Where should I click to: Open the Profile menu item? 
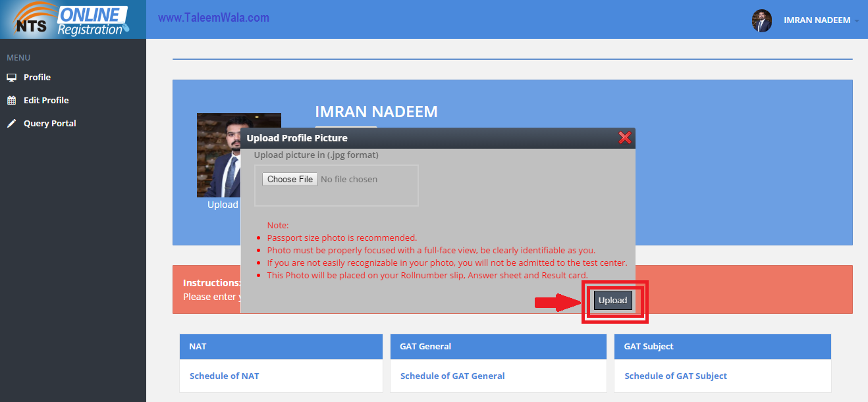pos(37,77)
